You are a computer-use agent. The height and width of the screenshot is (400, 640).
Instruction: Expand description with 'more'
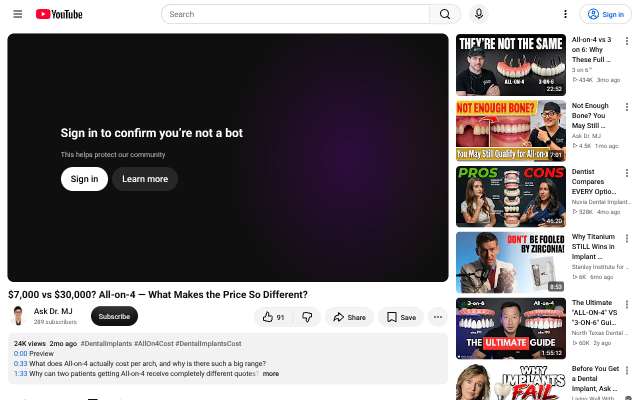(271, 373)
